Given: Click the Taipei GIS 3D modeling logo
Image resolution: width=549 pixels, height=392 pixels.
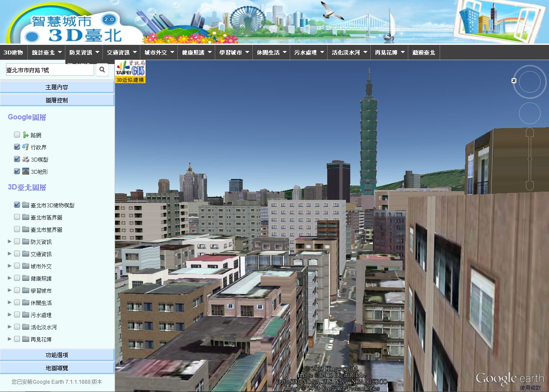Looking at the screenshot, I should (x=130, y=71).
